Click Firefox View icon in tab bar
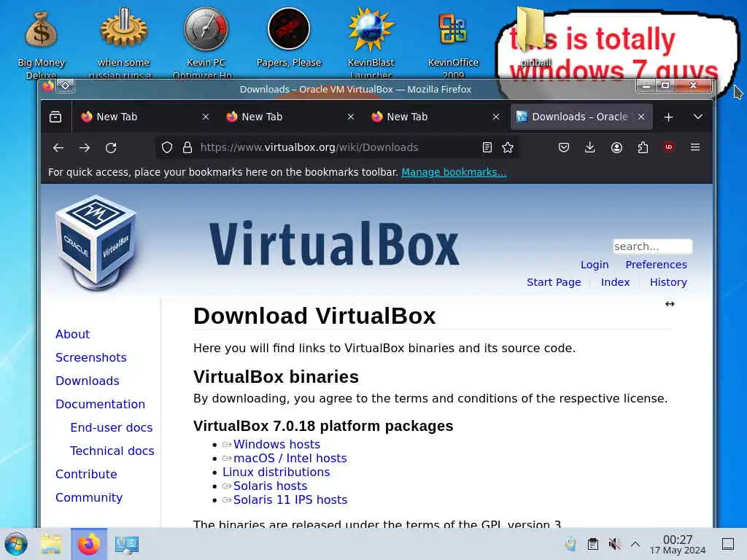The image size is (747, 560). tap(55, 117)
